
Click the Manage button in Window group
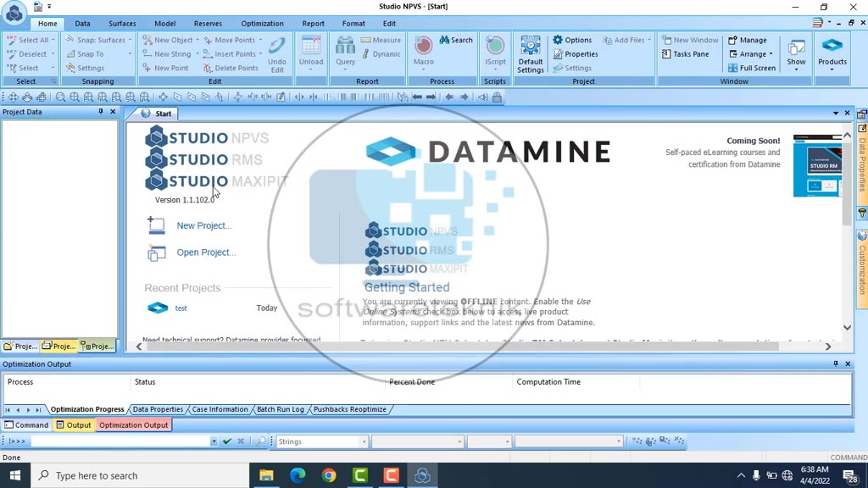(x=748, y=40)
